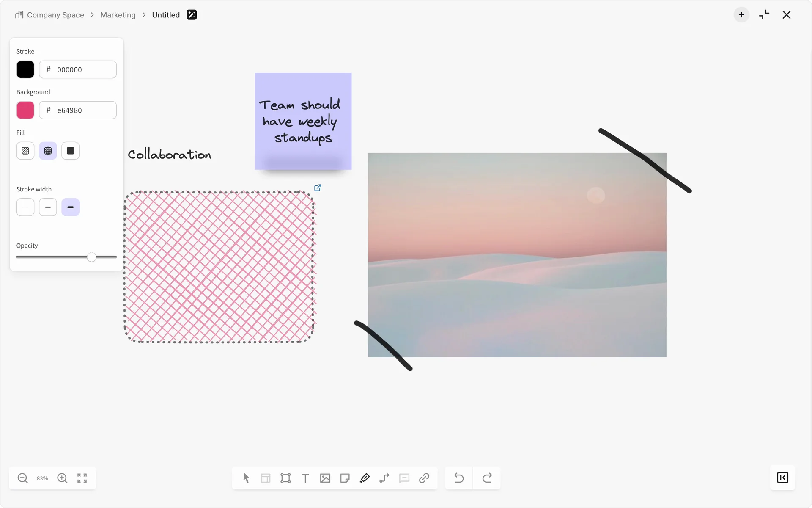Collapse the side panel toggle button
Viewport: 812px width, 508px height.
pyautogui.click(x=782, y=478)
